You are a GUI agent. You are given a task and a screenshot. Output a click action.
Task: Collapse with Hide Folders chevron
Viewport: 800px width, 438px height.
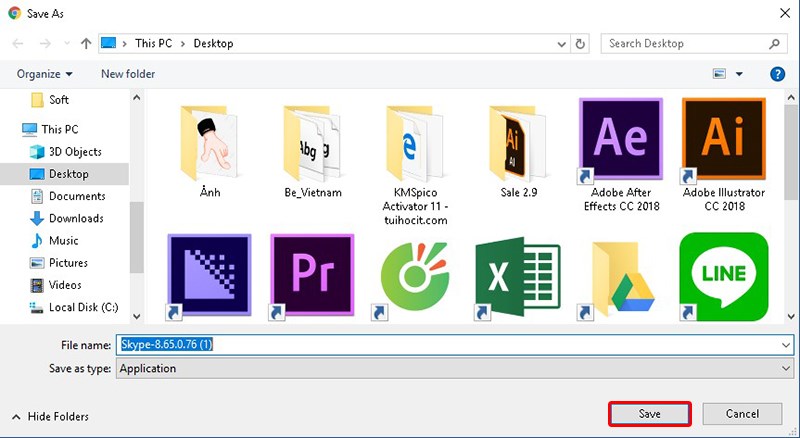point(16,417)
